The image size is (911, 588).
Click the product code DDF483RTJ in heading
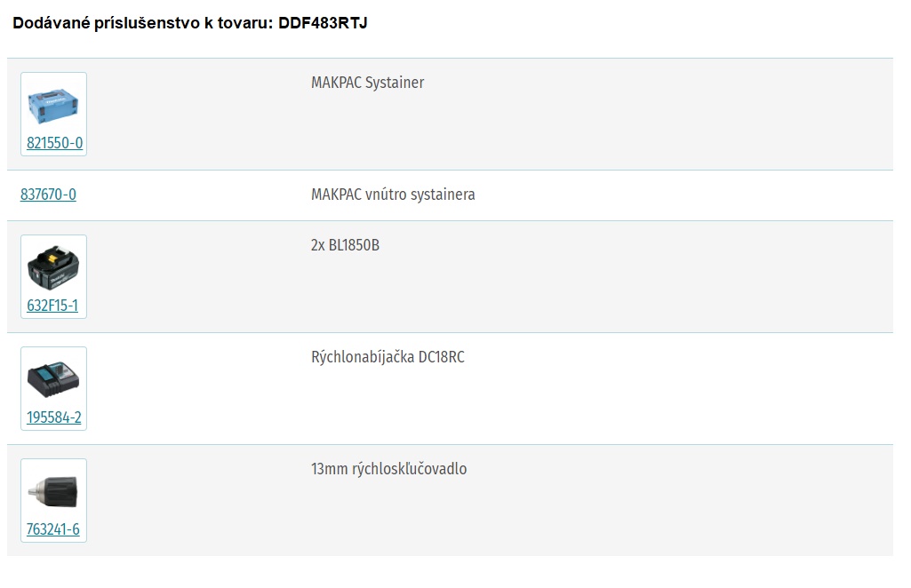coord(323,23)
